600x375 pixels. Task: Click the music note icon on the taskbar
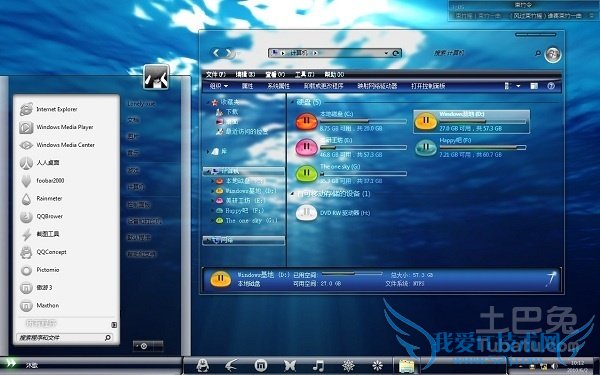(x=318, y=366)
